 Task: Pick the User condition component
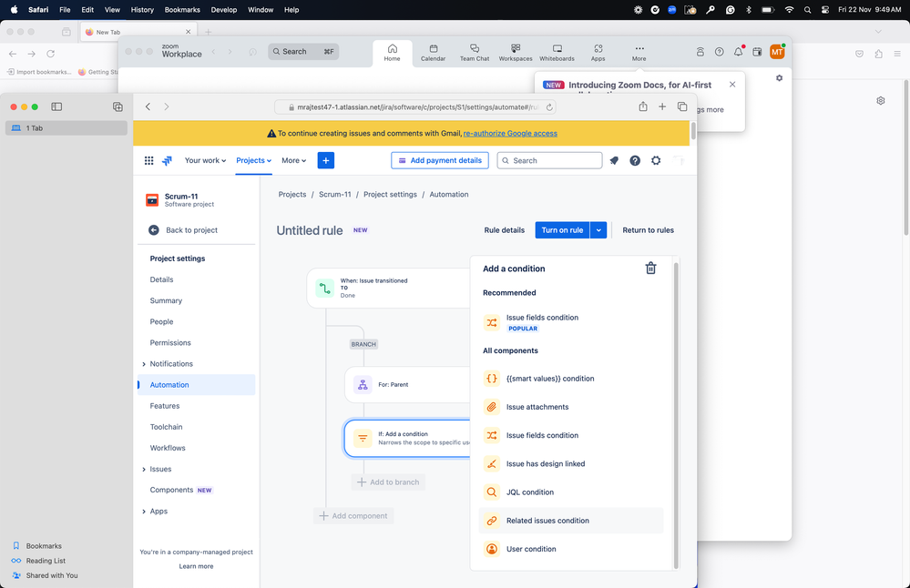tap(571, 549)
